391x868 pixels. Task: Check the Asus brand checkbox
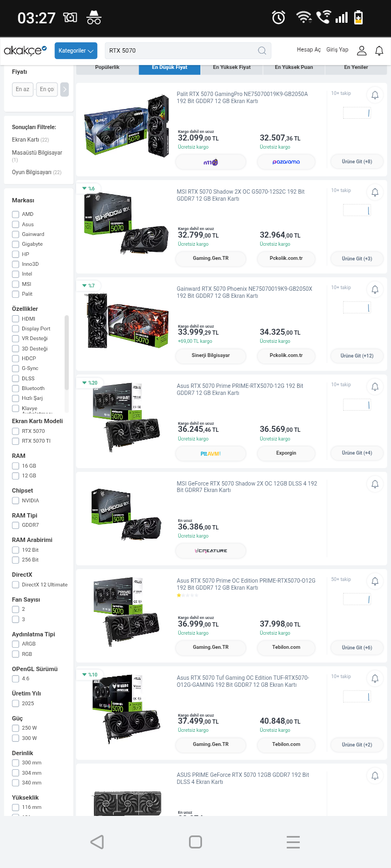tap(15, 224)
